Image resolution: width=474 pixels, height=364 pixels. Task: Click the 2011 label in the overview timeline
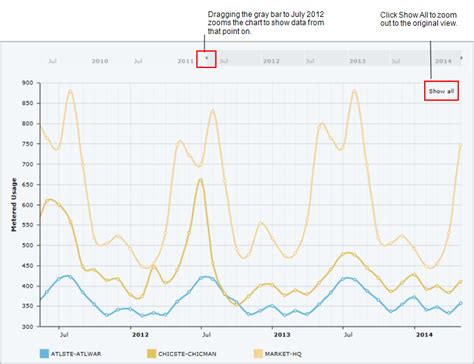click(186, 61)
